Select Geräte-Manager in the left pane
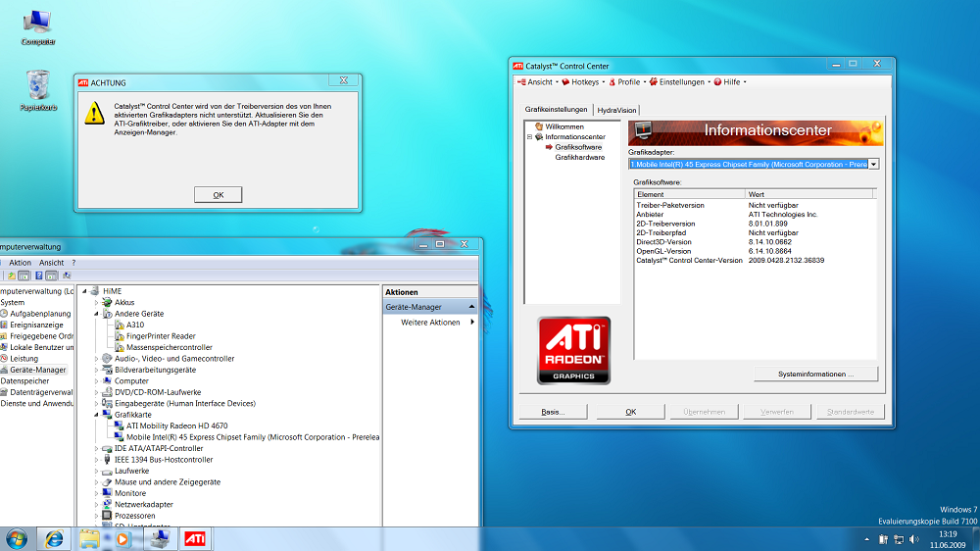This screenshot has width=980, height=551. click(x=37, y=371)
